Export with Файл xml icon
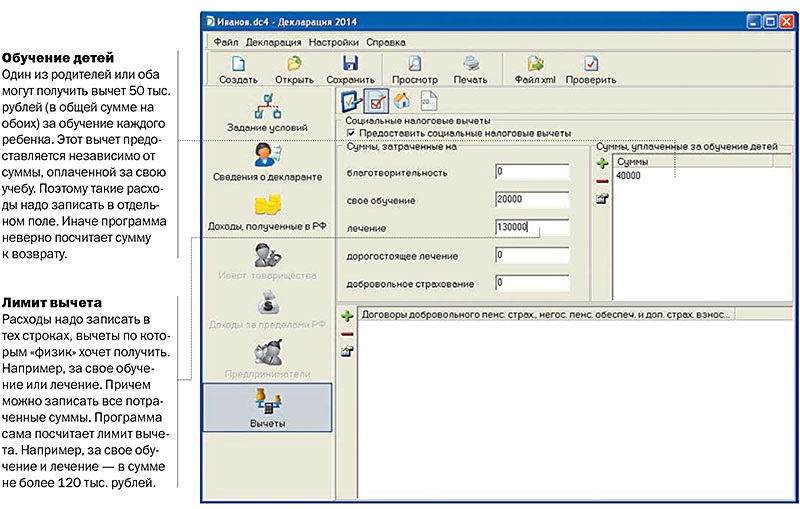This screenshot has height=509, width=800. pyautogui.click(x=535, y=69)
